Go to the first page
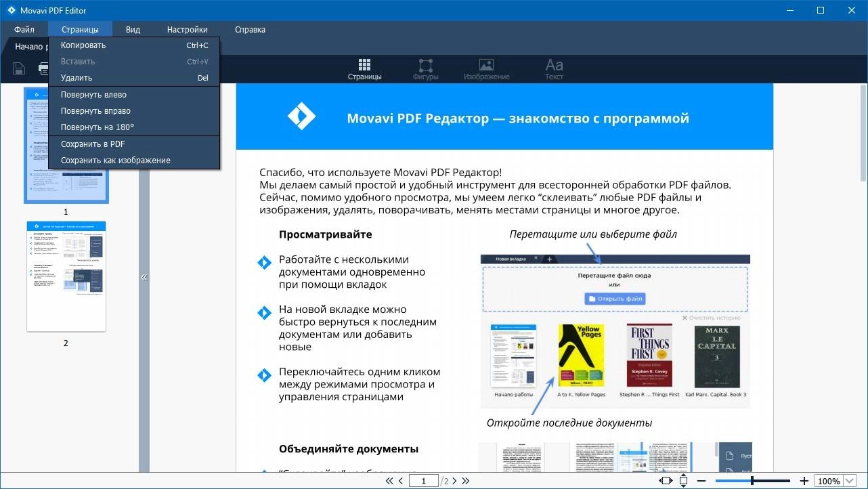The width and height of the screenshot is (868, 489). (x=389, y=481)
